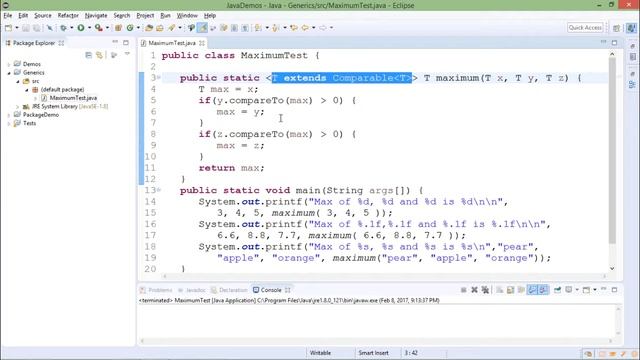Click the Console Scroll Lock icon
Image resolution: width=640 pixels, height=360 pixels.
click(510, 290)
